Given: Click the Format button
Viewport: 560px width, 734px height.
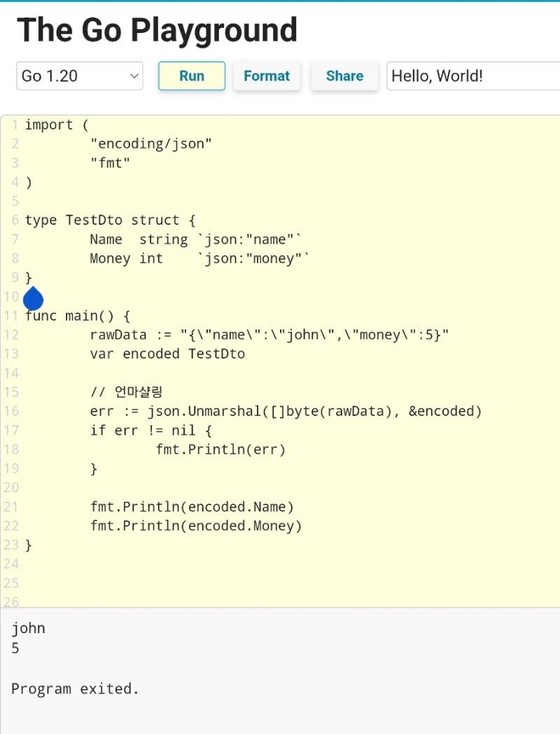Looking at the screenshot, I should tap(267, 76).
